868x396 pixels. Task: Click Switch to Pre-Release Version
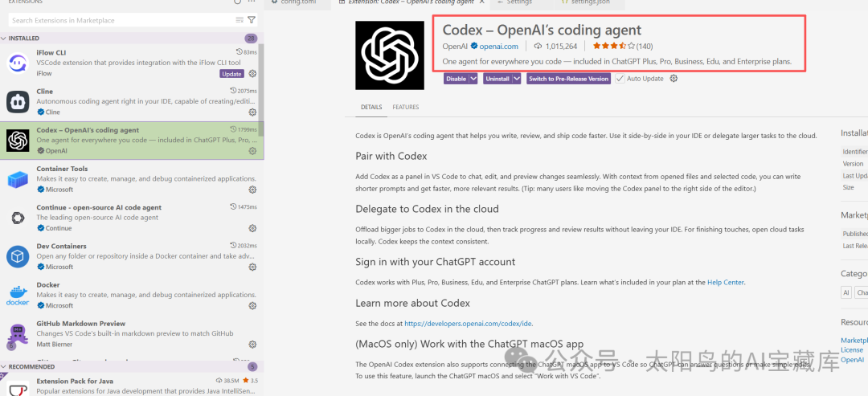(568, 79)
